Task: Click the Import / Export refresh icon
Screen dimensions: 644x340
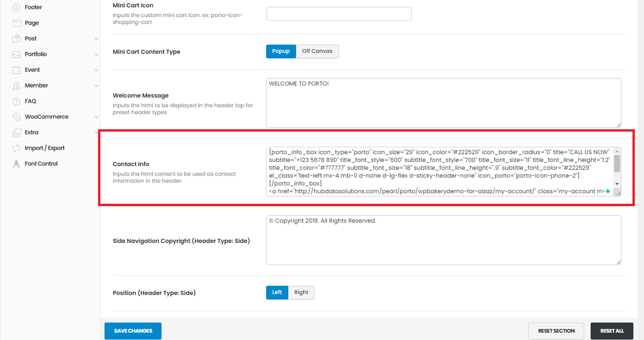Action: pyautogui.click(x=16, y=148)
